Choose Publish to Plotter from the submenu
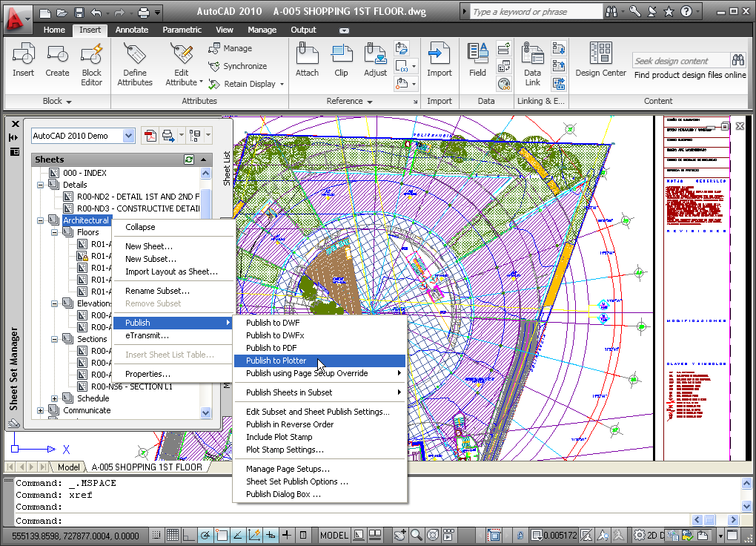The image size is (756, 546). tap(276, 361)
